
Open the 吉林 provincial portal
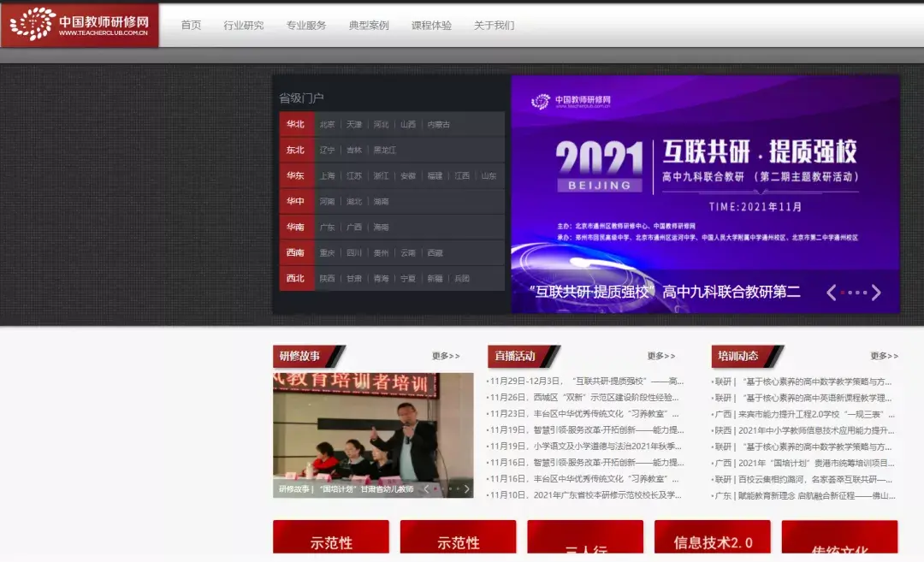(354, 151)
